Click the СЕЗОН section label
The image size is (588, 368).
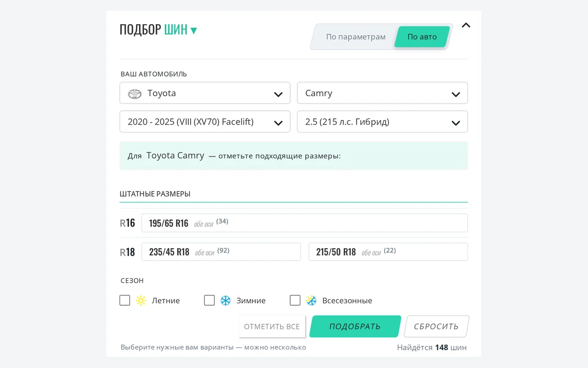point(132,281)
